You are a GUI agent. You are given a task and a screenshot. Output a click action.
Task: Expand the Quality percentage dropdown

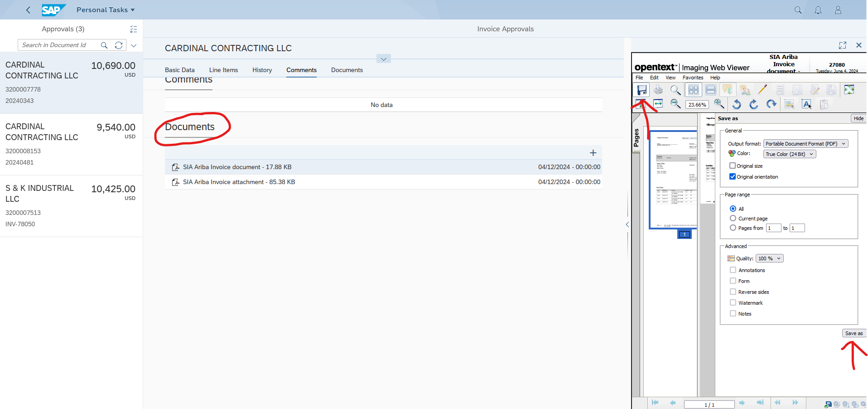769,258
